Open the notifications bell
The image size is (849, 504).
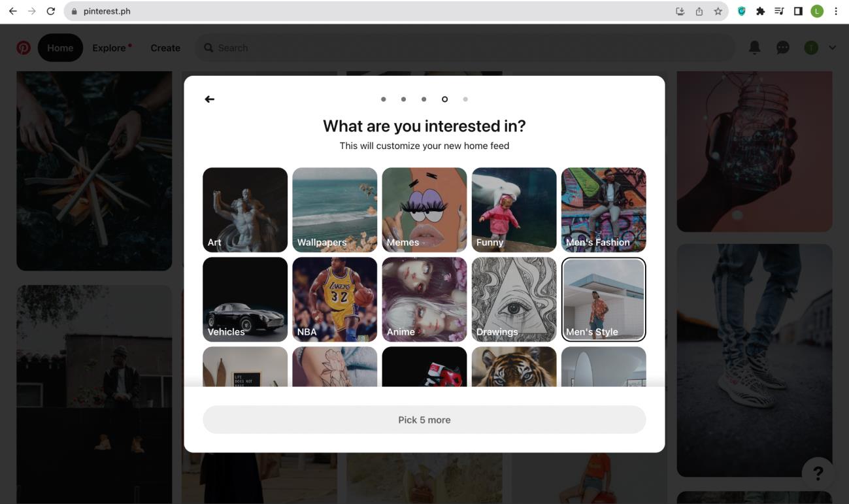754,48
